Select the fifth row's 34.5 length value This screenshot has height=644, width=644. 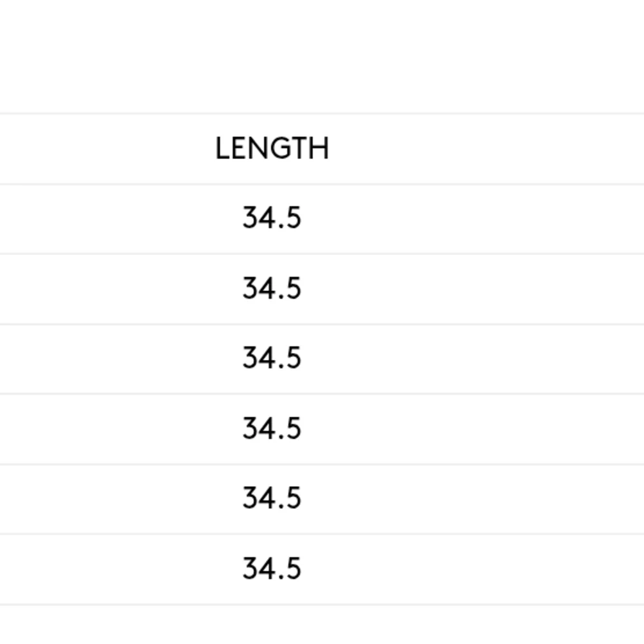pos(272,498)
